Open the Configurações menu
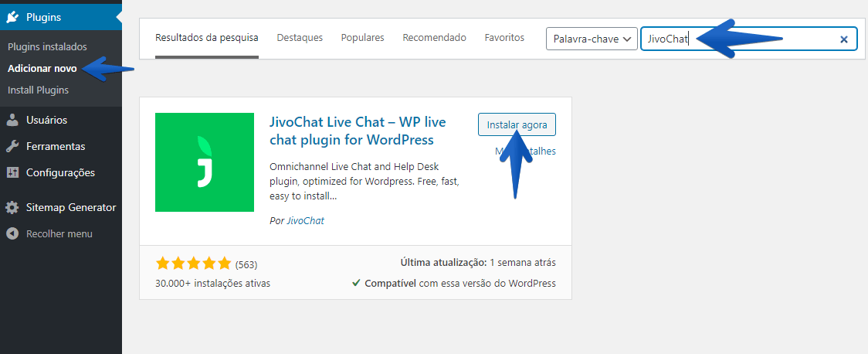This screenshot has height=354, width=868. pyautogui.click(x=61, y=172)
